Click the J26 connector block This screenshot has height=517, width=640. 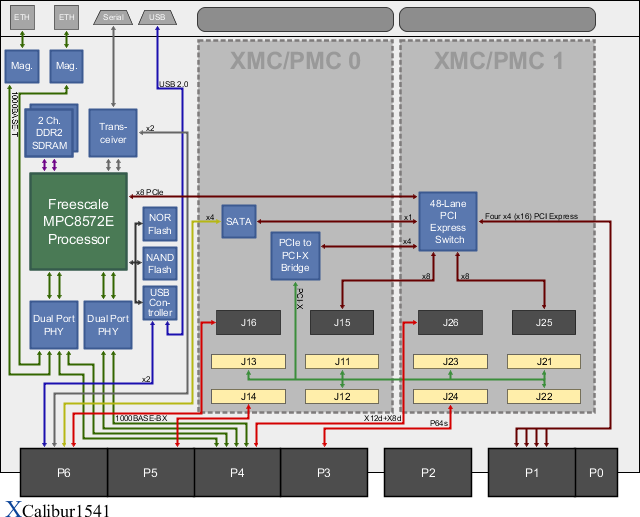(450, 322)
